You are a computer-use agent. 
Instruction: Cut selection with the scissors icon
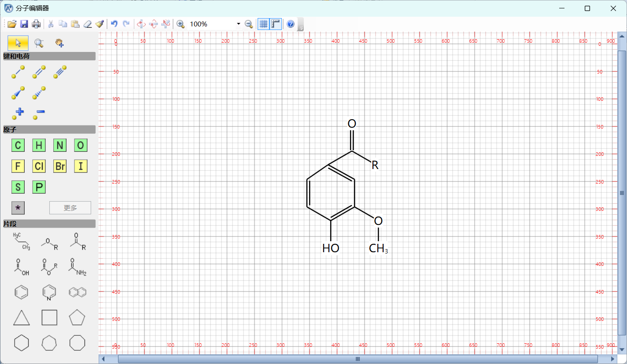click(x=51, y=24)
